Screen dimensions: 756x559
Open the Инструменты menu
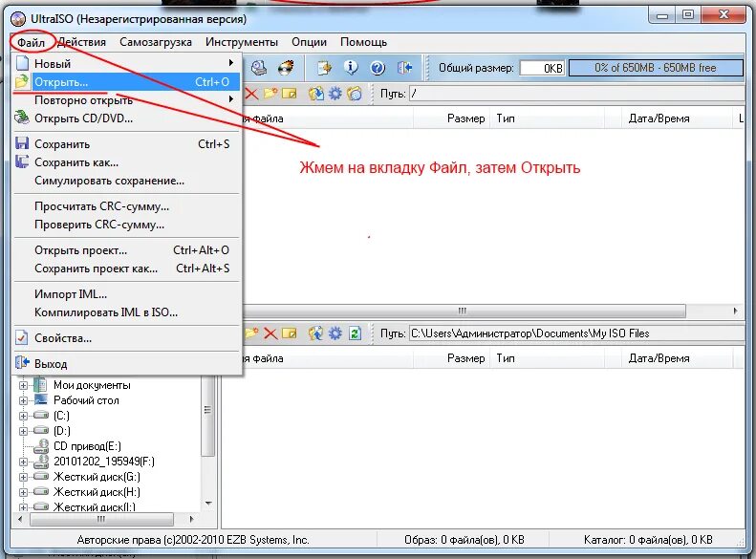point(242,42)
